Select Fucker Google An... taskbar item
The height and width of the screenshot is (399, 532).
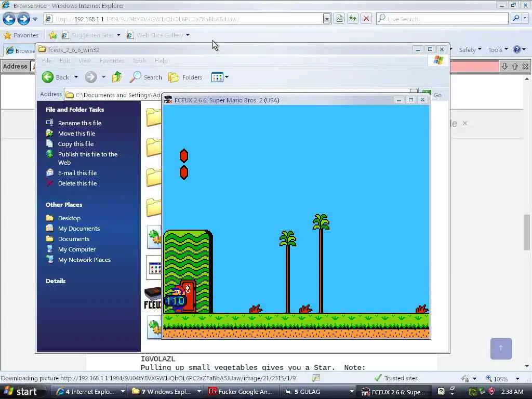[x=243, y=392]
